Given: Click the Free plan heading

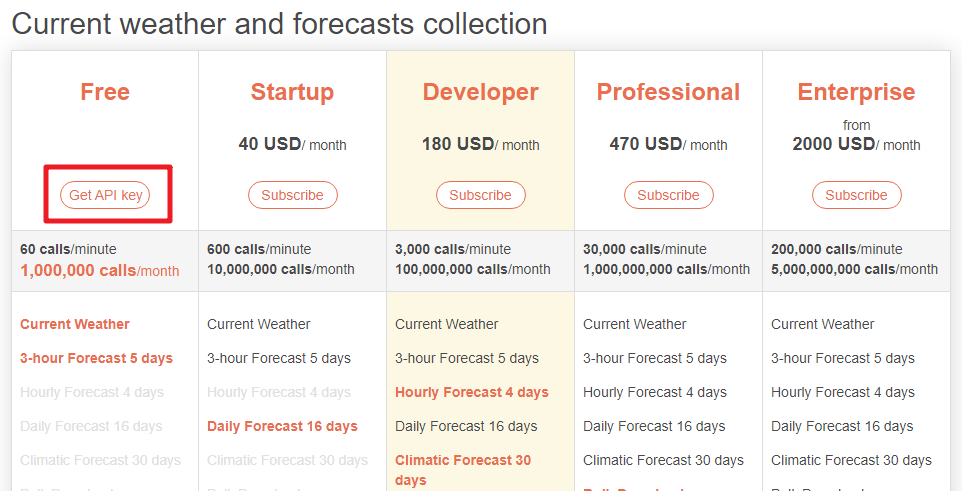Looking at the screenshot, I should [105, 92].
